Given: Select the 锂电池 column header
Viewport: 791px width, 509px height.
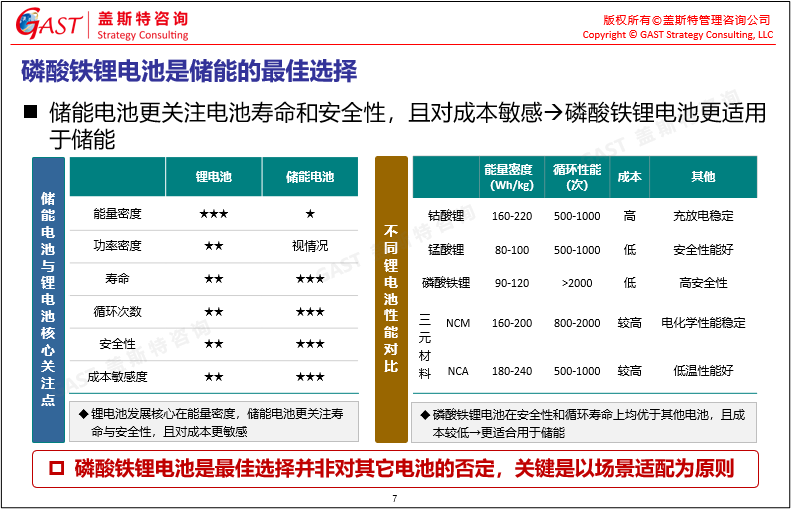Looking at the screenshot, I should (213, 177).
